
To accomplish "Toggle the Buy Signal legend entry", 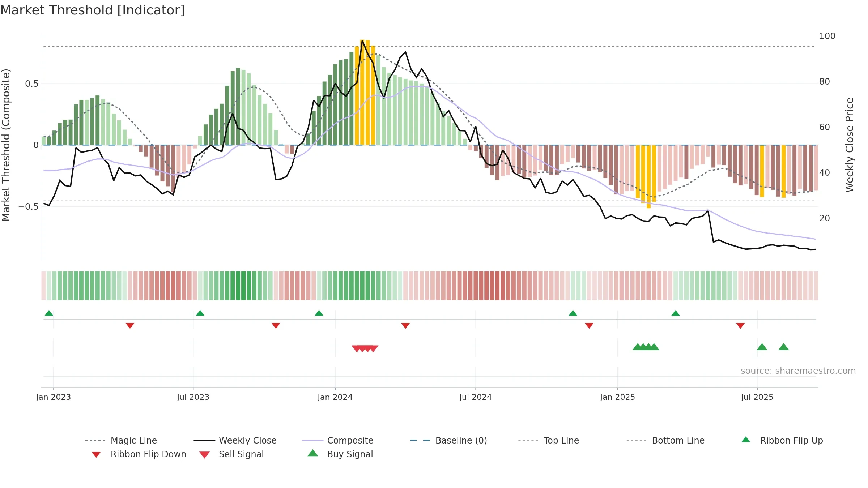I will pos(340,454).
